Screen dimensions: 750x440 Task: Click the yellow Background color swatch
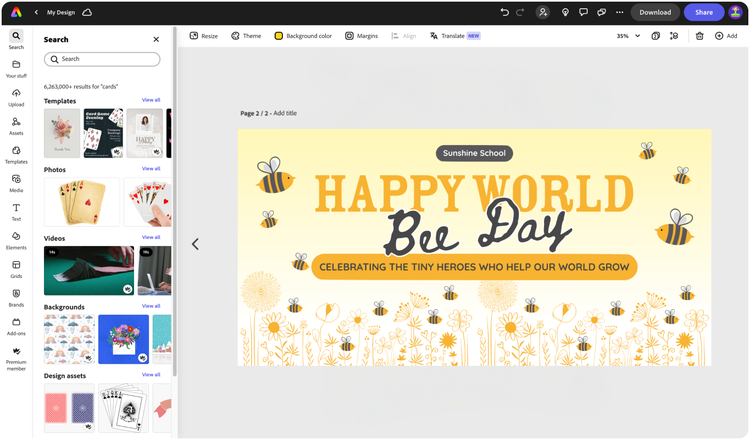[x=279, y=36]
